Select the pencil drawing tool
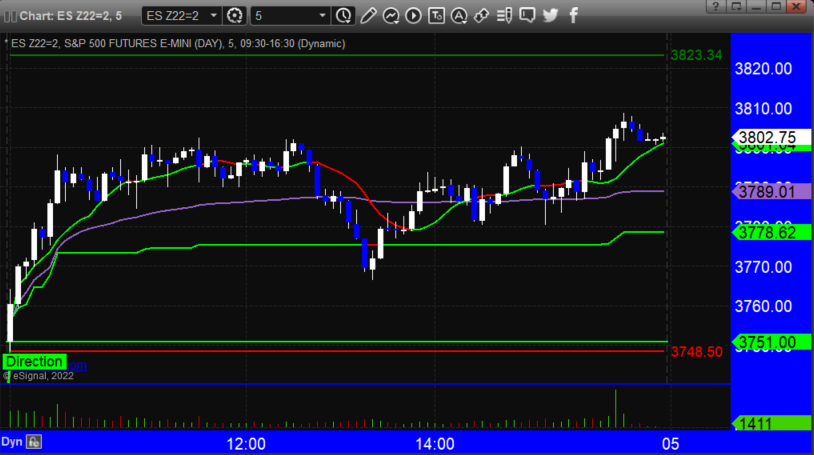This screenshot has width=814, height=455. tap(368, 16)
